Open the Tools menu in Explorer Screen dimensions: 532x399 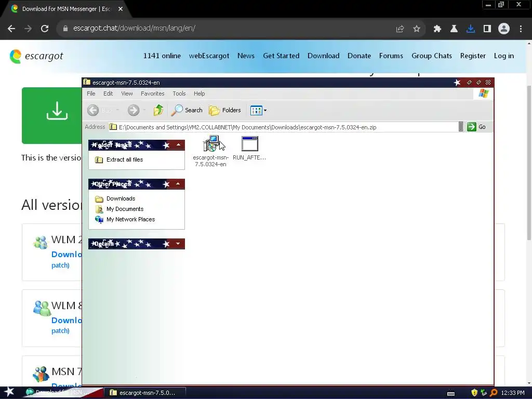[179, 94]
